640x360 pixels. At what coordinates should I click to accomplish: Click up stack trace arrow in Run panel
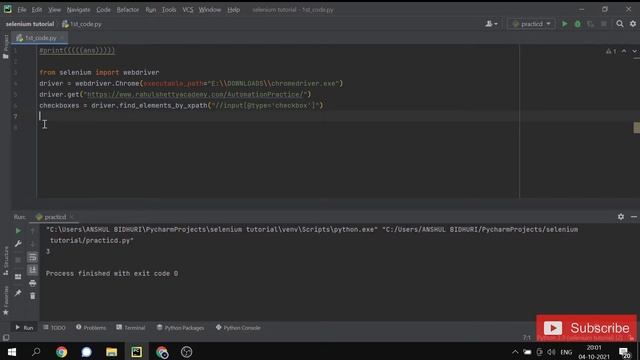[x=33, y=231]
